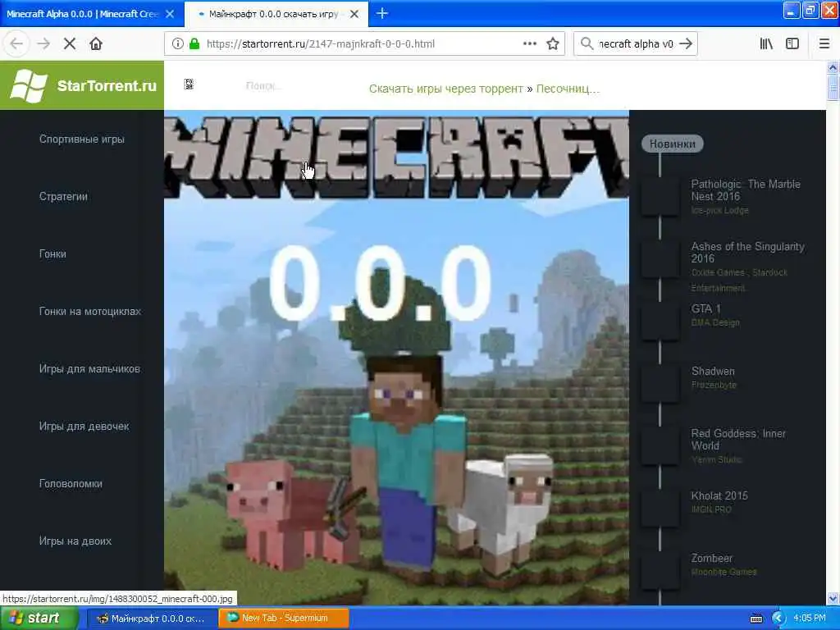The height and width of the screenshot is (630, 840).
Task: Click the StarTorrent.ru logo
Action: click(82, 85)
